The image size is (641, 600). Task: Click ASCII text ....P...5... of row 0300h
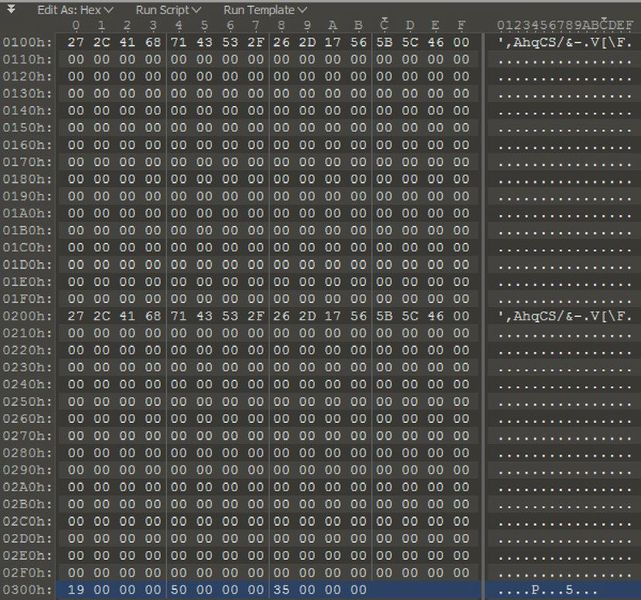(548, 590)
